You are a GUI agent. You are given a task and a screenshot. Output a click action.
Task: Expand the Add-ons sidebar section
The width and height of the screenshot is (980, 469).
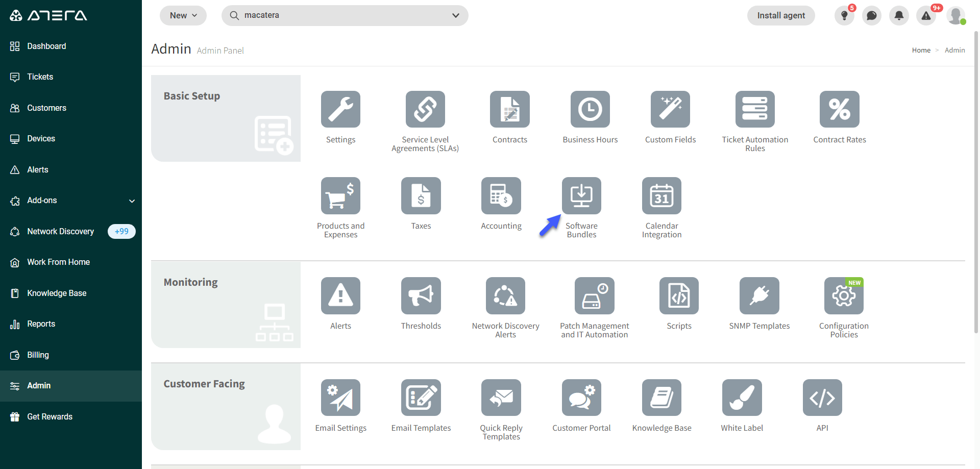pyautogui.click(x=71, y=200)
